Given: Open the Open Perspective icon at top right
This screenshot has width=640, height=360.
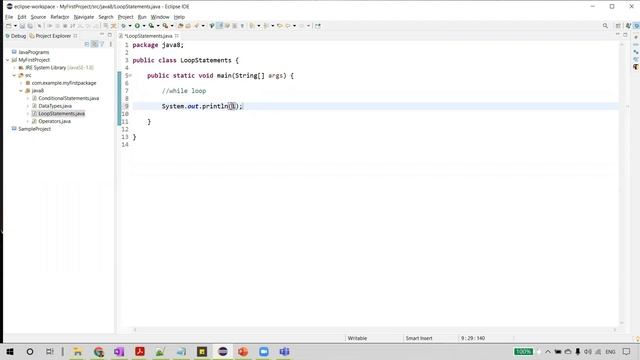Looking at the screenshot, I should (618, 26).
